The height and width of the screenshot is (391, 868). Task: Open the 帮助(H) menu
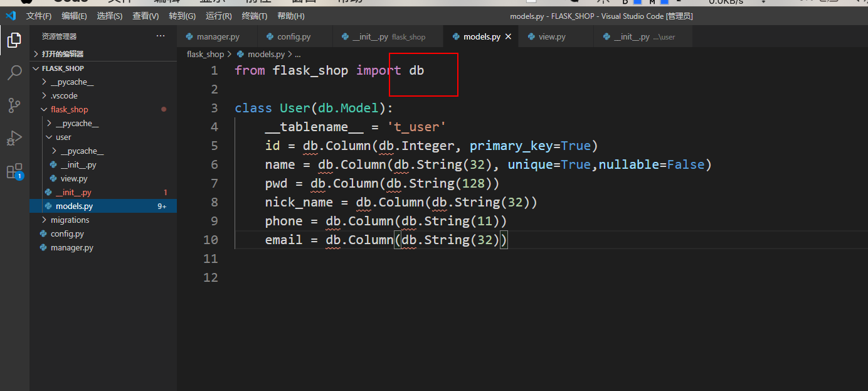[290, 16]
